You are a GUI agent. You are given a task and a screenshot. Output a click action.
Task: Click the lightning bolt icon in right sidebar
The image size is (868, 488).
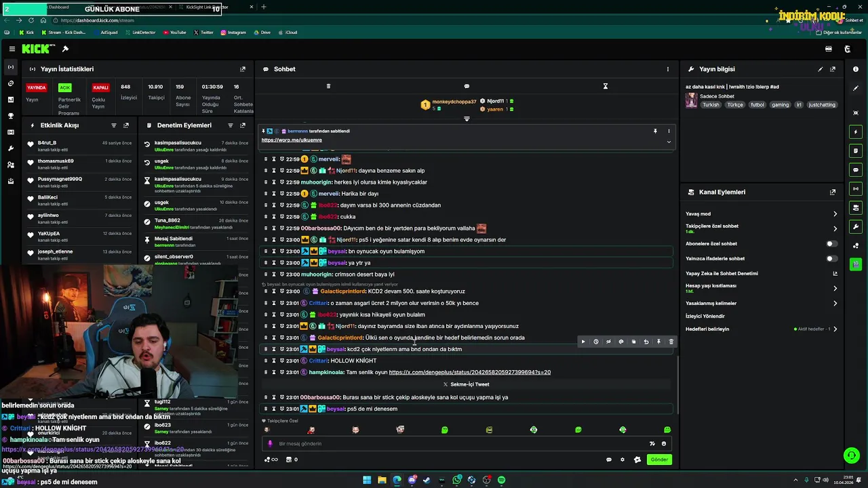pyautogui.click(x=856, y=131)
